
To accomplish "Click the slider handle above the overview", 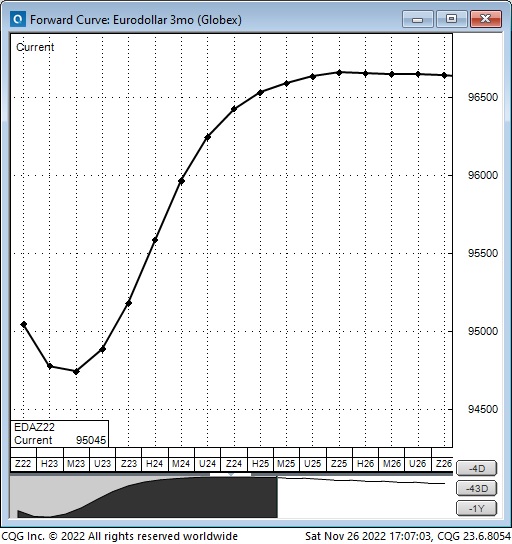I will point(231,474).
